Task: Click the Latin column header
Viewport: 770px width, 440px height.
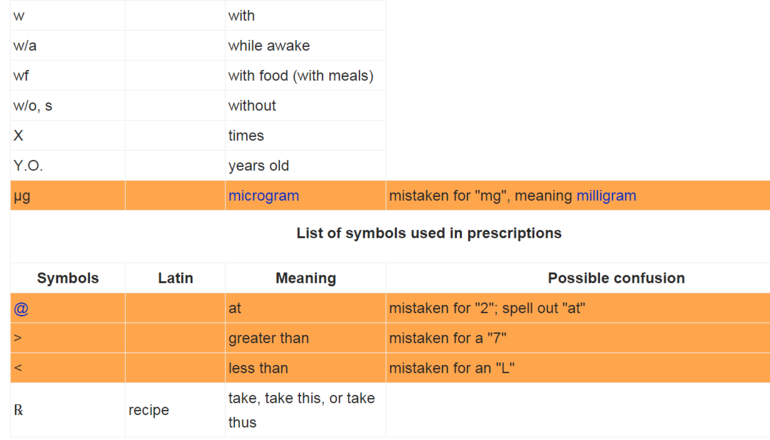Action: pyautogui.click(x=175, y=278)
